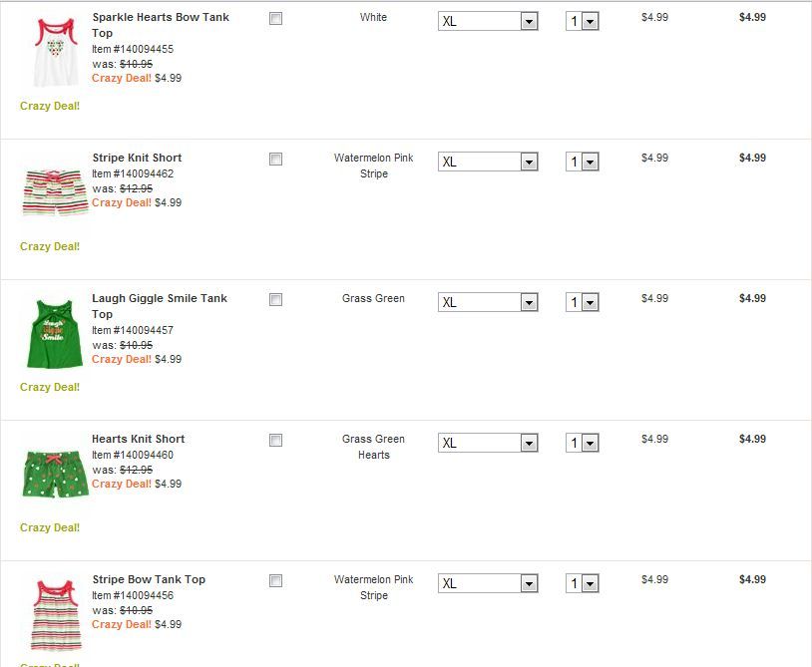
Task: Open the Stripe Knit Short product image
Action: [x=56, y=191]
